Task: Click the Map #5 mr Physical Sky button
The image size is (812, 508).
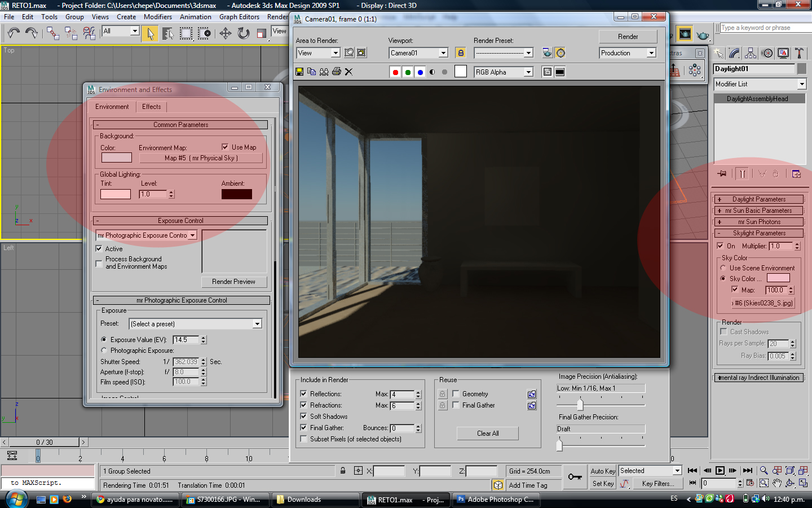Action: (201, 158)
